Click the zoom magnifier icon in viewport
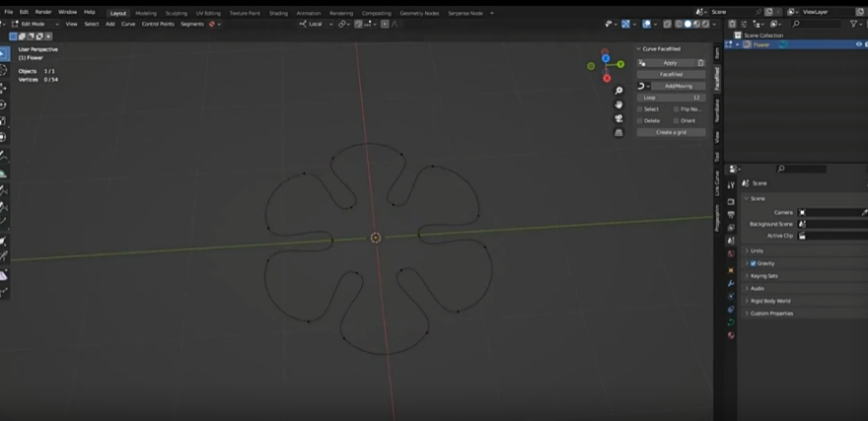This screenshot has width=868, height=421. tap(618, 90)
